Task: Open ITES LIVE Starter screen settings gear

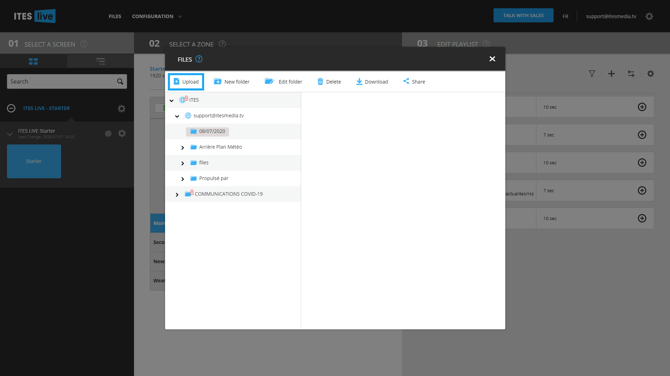Action: 122,134
